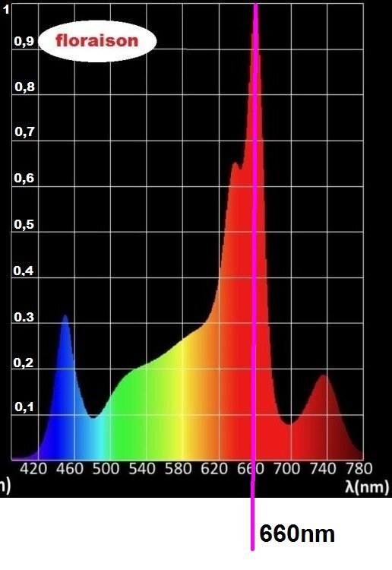Viewport: 392px width, 570px height.
Task: Click the 420 wavelength axis label
Action: click(33, 469)
